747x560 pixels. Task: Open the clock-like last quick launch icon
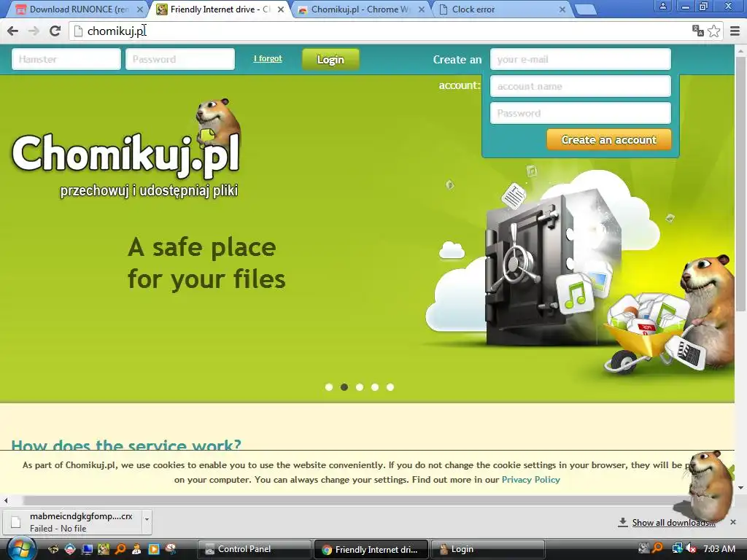point(171,549)
